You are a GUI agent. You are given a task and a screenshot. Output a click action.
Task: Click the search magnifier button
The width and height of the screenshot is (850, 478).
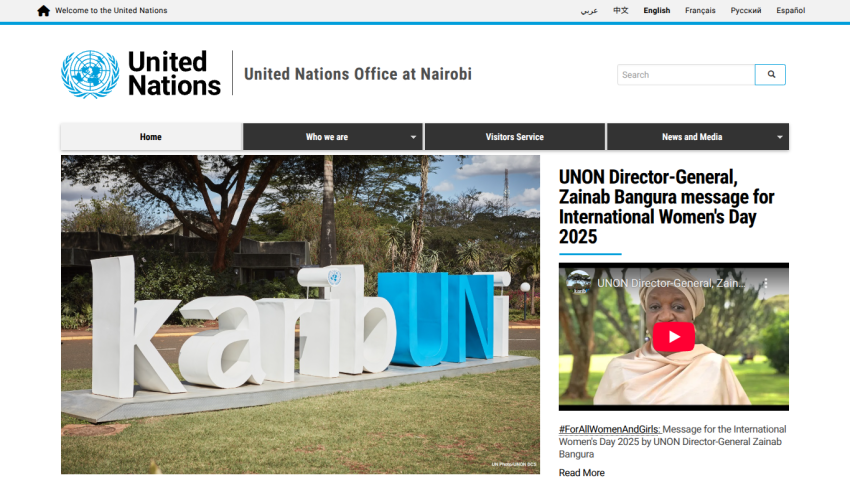[x=770, y=75]
